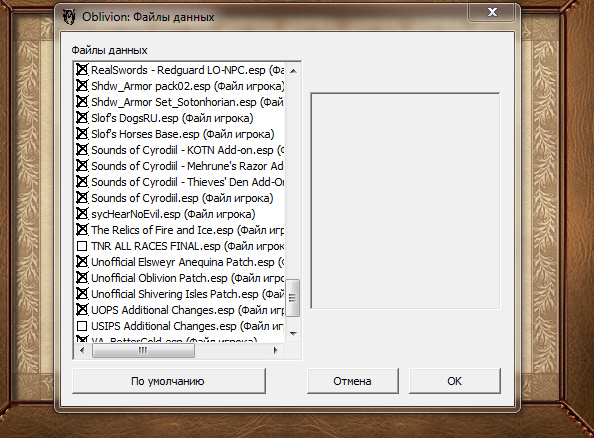Screen dimensions: 594x438
Task: Enable the TNR ALL RACES FINAL.esp checkbox
Action: [82, 246]
